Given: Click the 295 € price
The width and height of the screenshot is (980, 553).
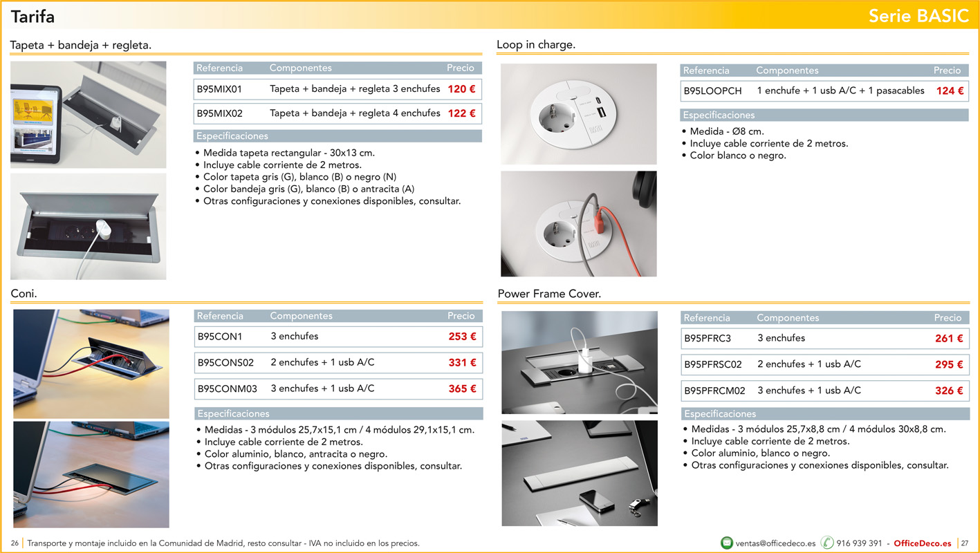Looking at the screenshot, I should 949,364.
